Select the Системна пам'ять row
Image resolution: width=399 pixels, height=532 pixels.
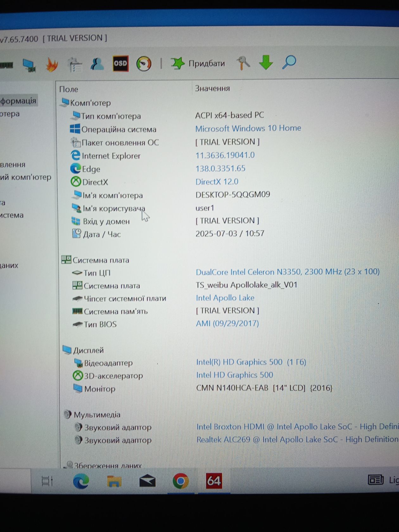[x=110, y=311]
